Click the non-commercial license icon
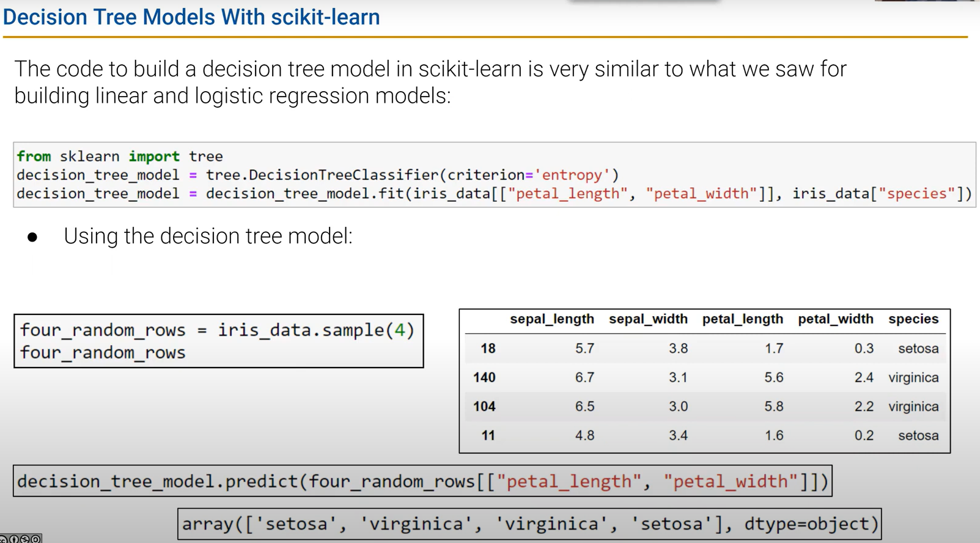The image size is (980, 543). 25,539
